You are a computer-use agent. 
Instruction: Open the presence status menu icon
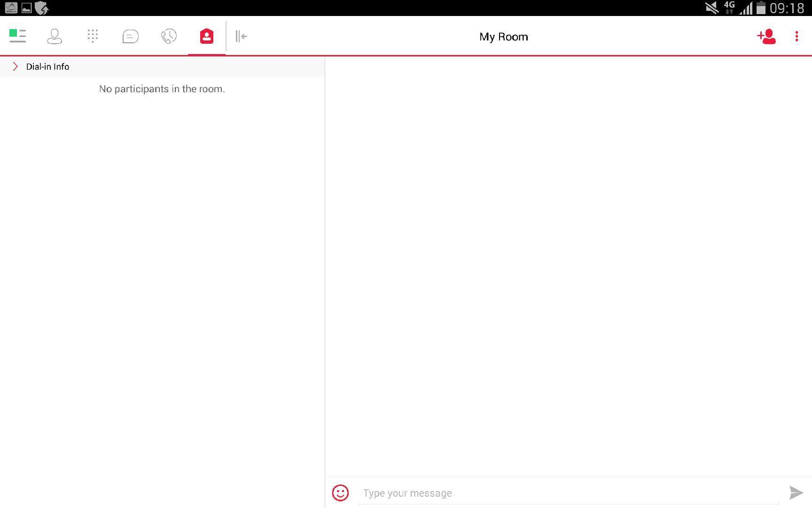pos(17,36)
